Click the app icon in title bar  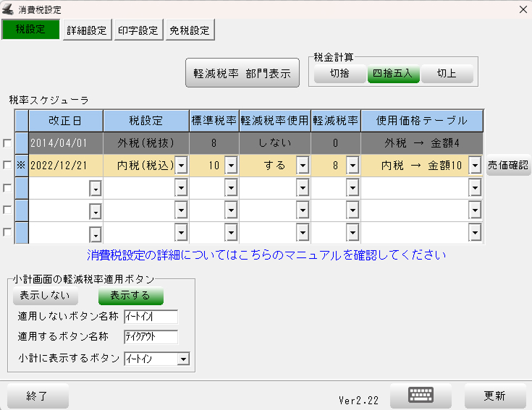pos(8,9)
